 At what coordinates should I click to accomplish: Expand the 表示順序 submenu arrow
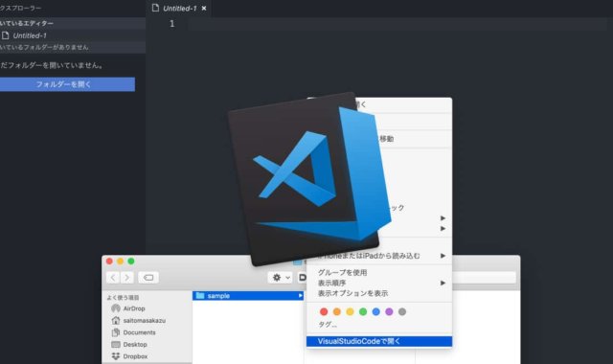click(x=443, y=283)
